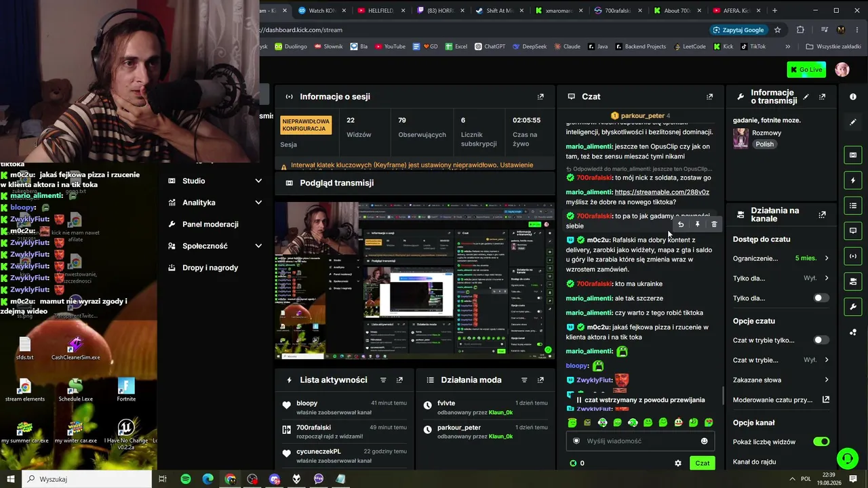Open the Ograniczenie... 5 mies. setting

point(781,258)
